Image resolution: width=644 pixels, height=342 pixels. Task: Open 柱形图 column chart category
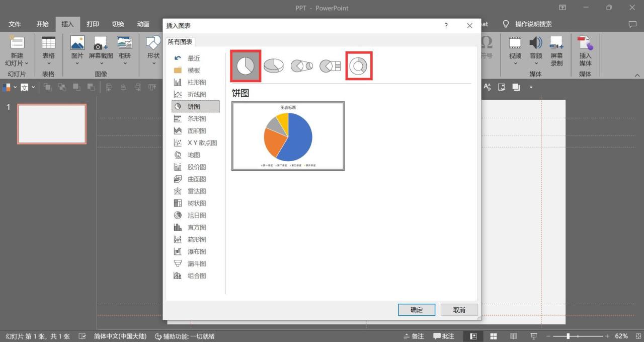point(196,83)
